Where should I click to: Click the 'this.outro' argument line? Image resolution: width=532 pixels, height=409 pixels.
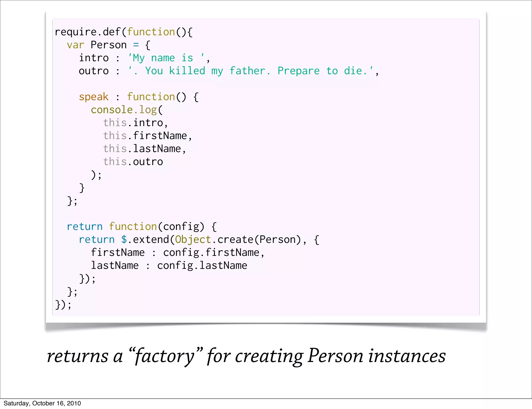pos(133,162)
